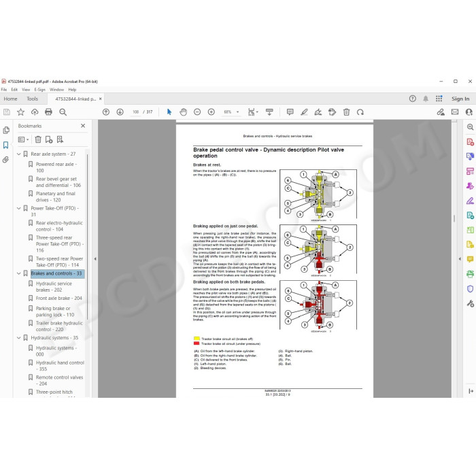
Task: Click the stamp tool icon
Action: 332,112
